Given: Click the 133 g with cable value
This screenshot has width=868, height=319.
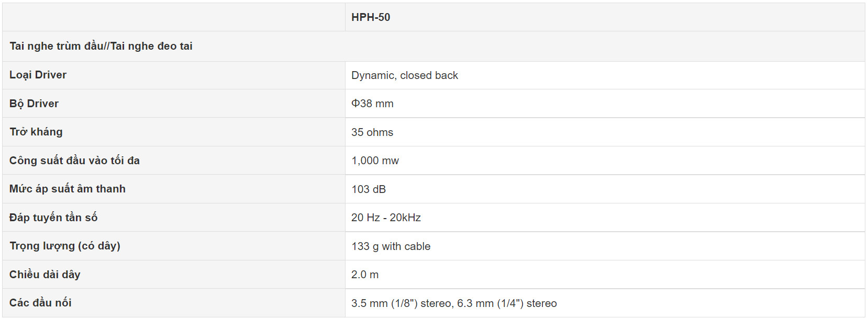Looking at the screenshot, I should [x=391, y=246].
